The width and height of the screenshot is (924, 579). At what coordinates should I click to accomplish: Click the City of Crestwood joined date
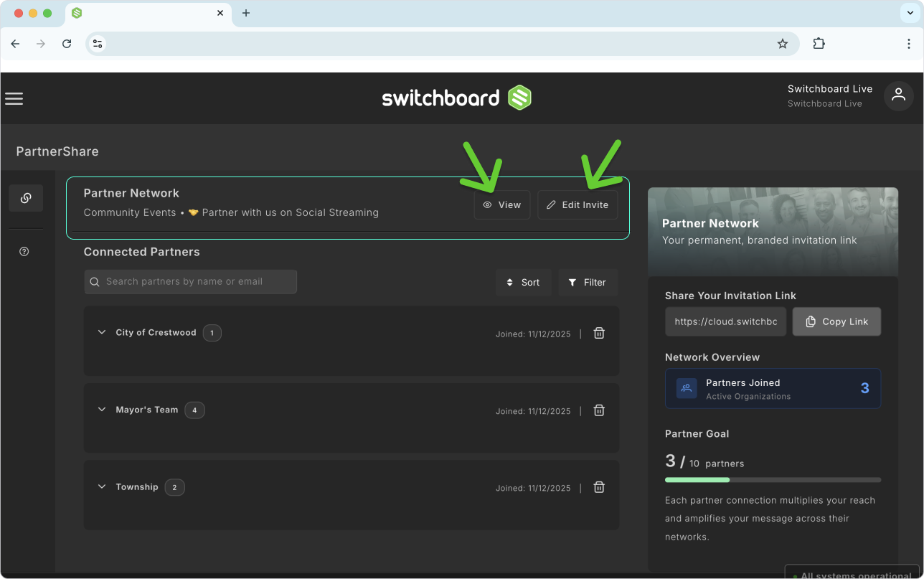click(x=533, y=334)
